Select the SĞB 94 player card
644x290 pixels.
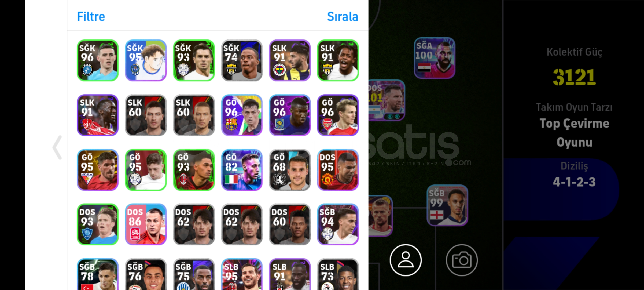coord(338,224)
